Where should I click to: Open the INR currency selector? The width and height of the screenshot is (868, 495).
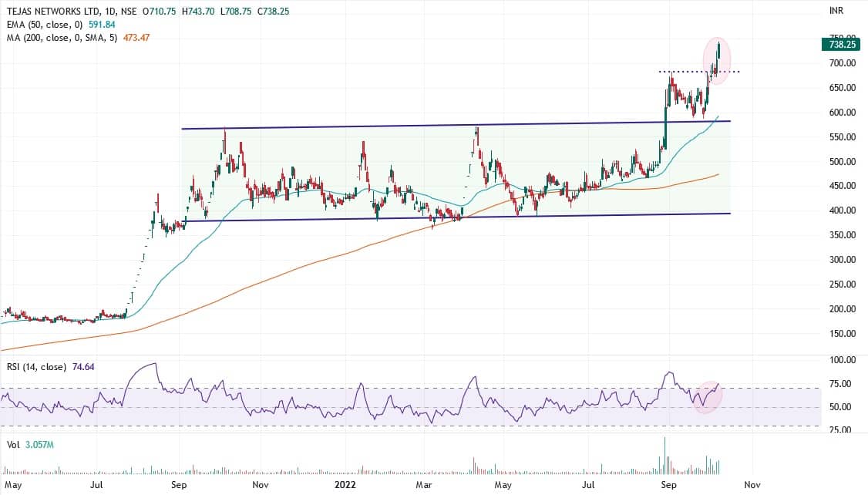pos(835,10)
